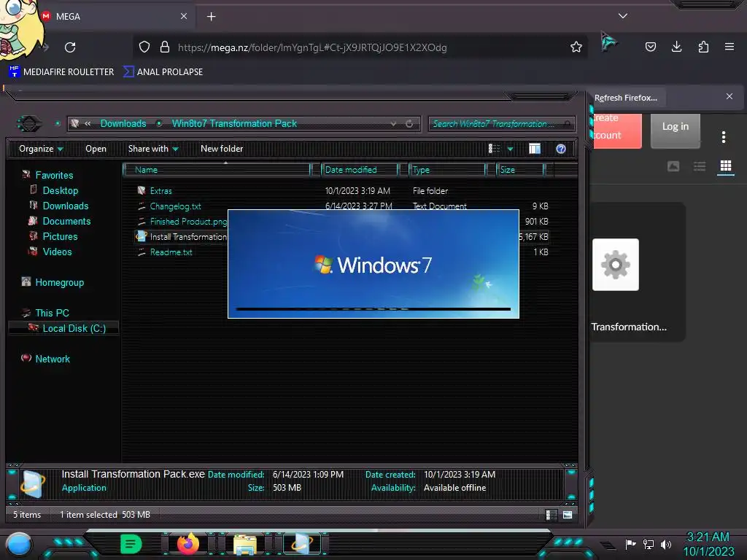
Task: Sort by Name column header
Action: click(216, 170)
